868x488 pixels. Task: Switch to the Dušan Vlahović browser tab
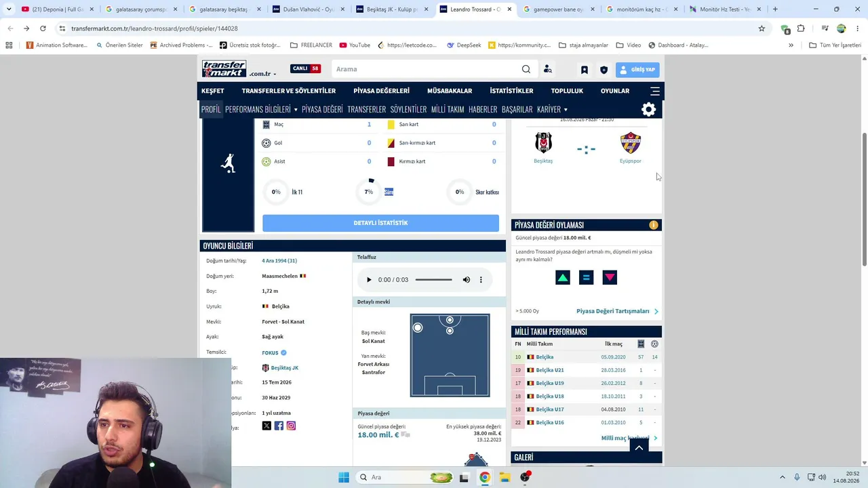coord(309,9)
